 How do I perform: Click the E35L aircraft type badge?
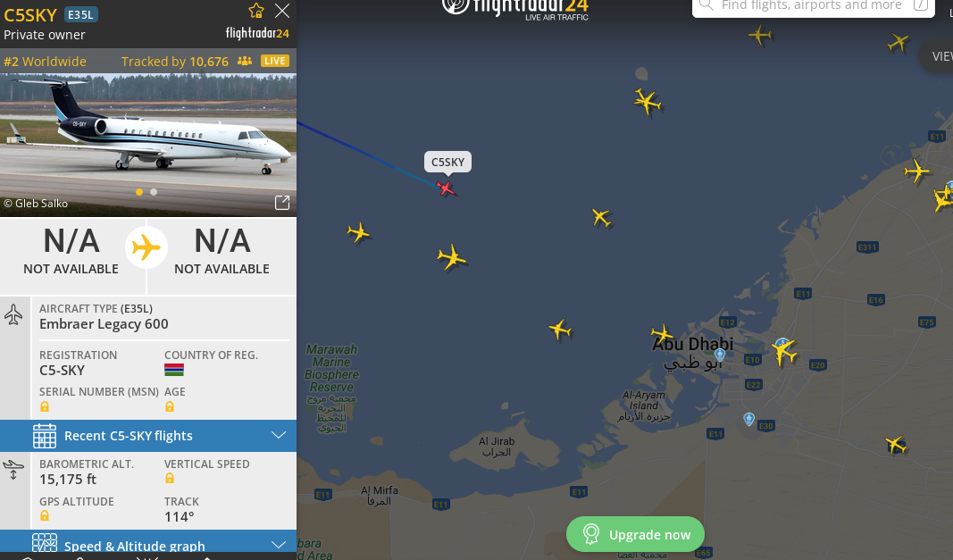click(81, 14)
